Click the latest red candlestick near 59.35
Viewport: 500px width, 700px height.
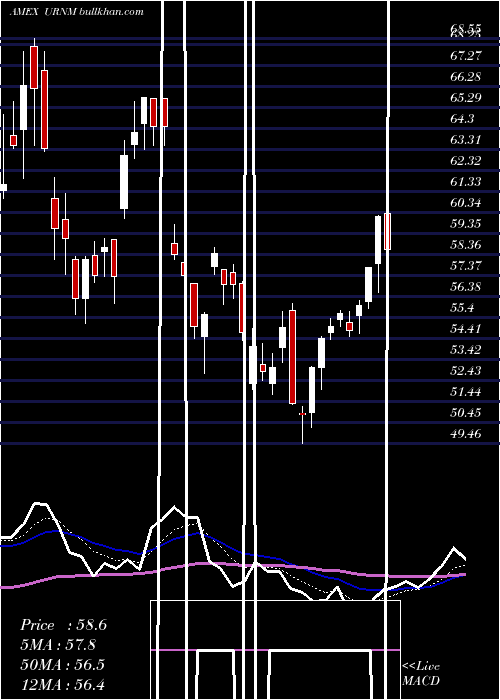click(388, 231)
